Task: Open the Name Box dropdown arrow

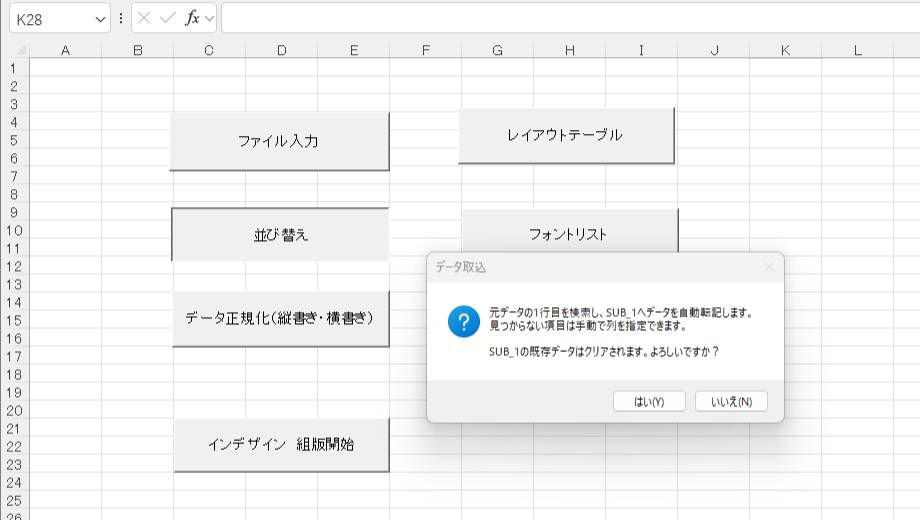Action: click(100, 18)
